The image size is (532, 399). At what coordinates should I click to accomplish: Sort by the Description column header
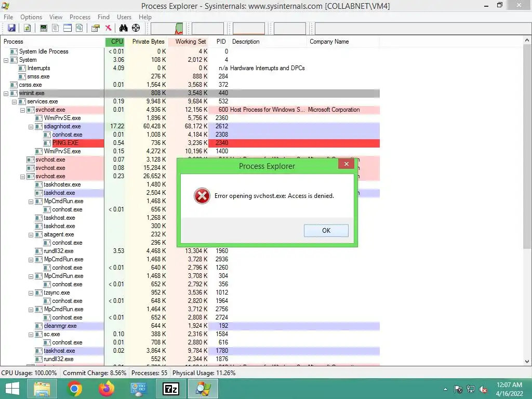coord(268,42)
